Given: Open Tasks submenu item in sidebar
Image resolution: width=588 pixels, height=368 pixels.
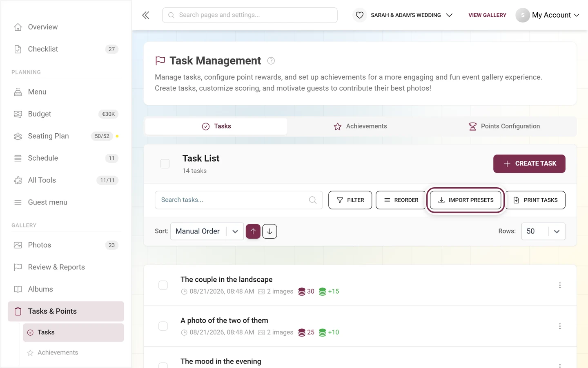Looking at the screenshot, I should (73, 332).
